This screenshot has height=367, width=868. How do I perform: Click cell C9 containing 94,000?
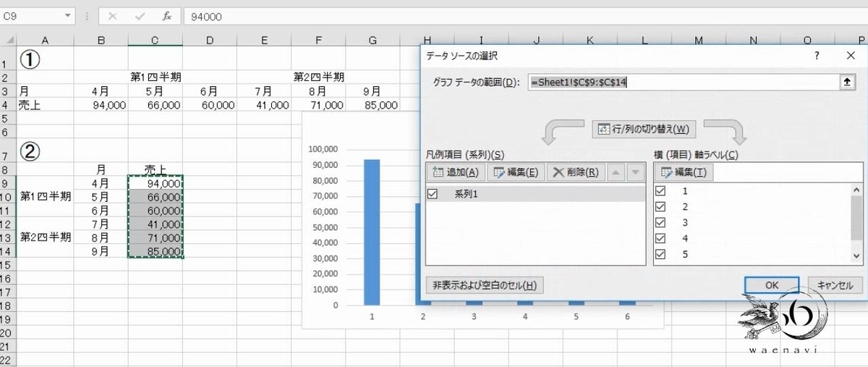click(156, 183)
